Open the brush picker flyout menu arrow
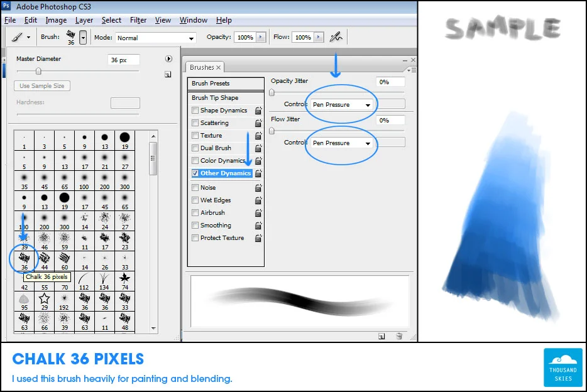The image size is (587, 392). click(168, 58)
